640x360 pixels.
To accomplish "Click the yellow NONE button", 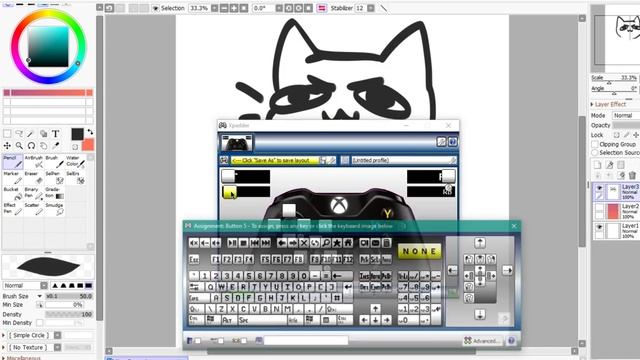I will 419,251.
